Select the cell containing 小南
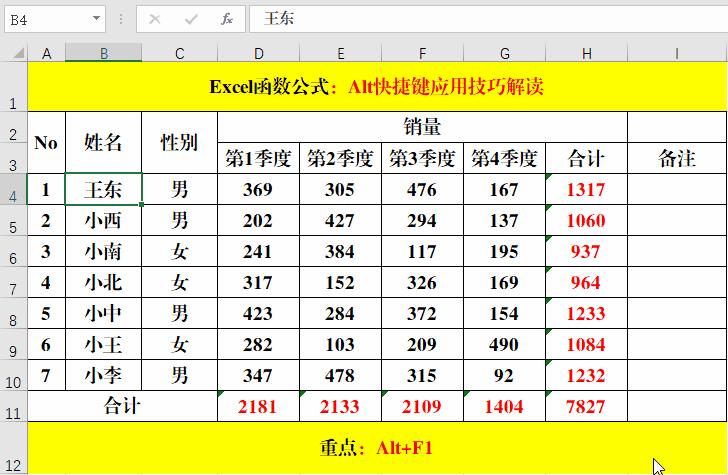728x475 pixels. click(x=104, y=251)
